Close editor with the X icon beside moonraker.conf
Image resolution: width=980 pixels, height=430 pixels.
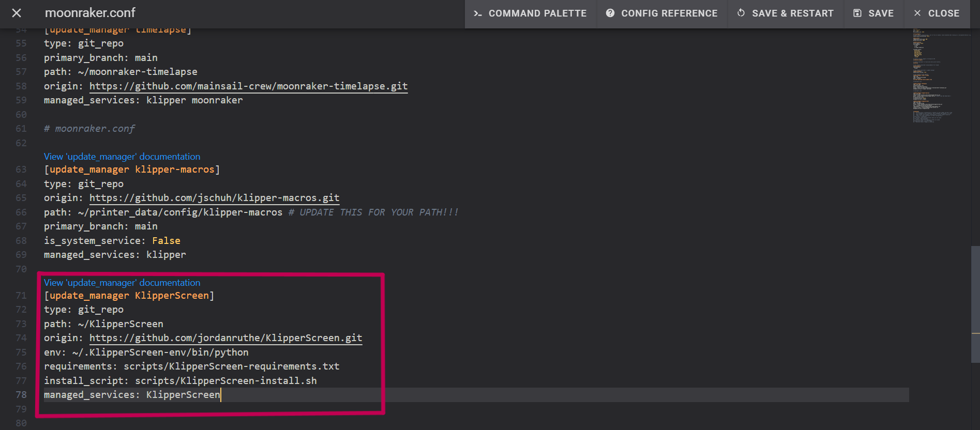click(17, 13)
